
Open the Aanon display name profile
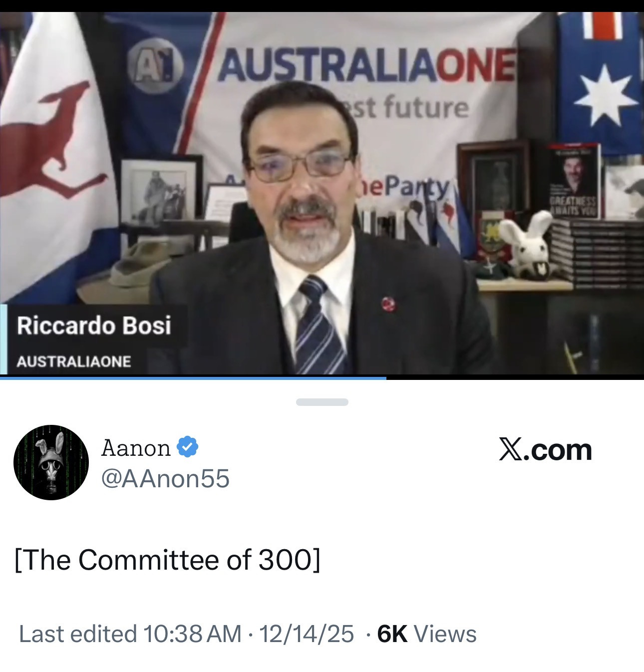[136, 448]
